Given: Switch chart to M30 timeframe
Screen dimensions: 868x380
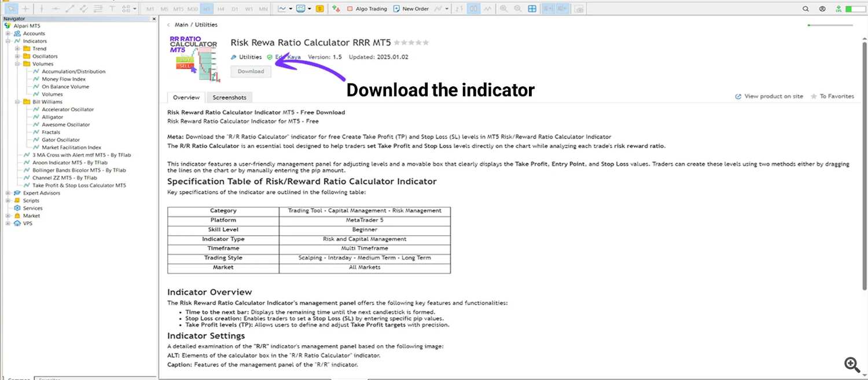Looking at the screenshot, I should click(193, 9).
